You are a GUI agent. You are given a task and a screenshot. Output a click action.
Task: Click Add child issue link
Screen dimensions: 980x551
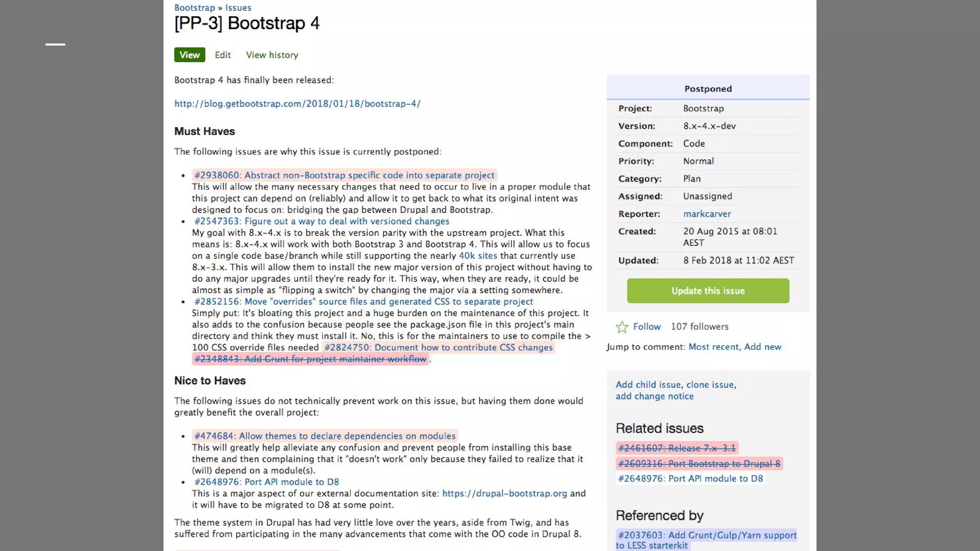point(648,385)
